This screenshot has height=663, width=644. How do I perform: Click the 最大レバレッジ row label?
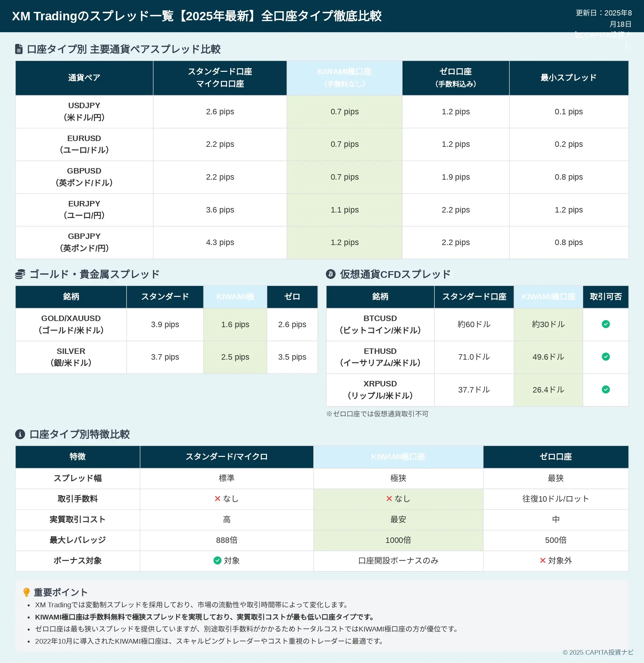coord(78,540)
